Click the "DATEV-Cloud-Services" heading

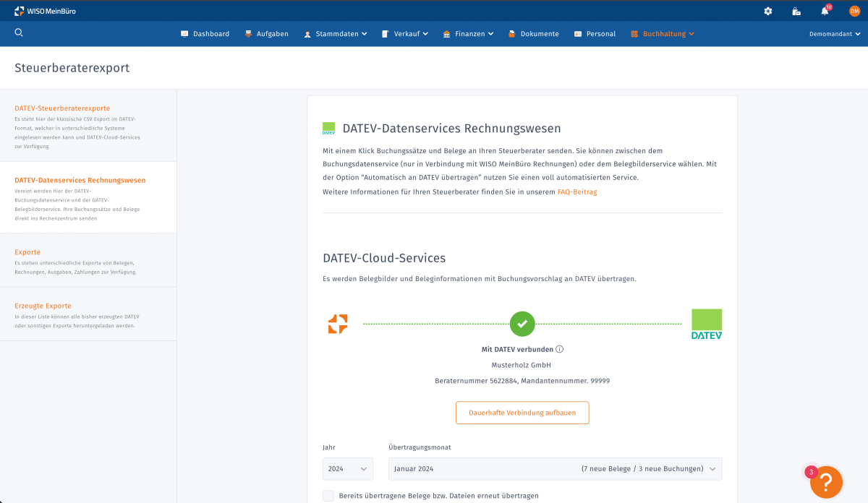(x=384, y=258)
